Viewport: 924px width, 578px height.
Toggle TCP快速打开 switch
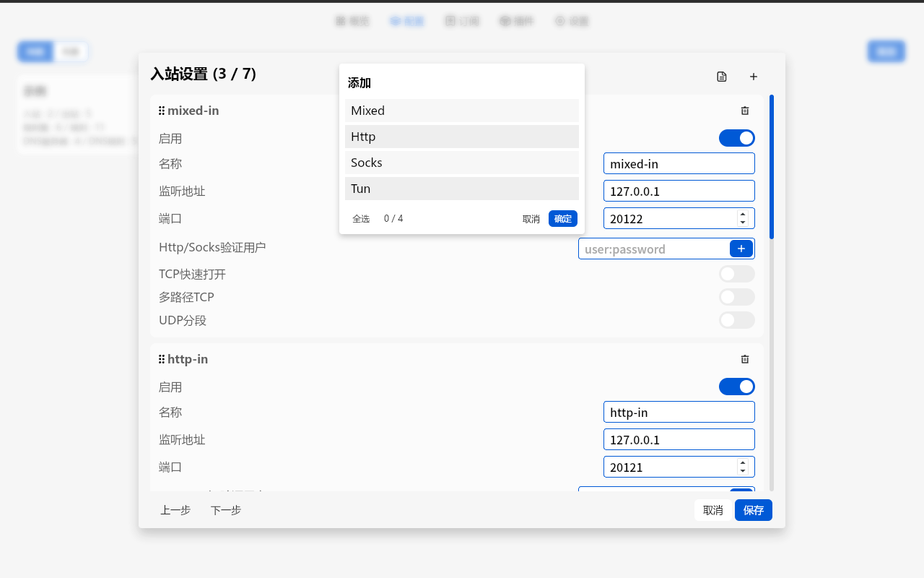(737, 274)
